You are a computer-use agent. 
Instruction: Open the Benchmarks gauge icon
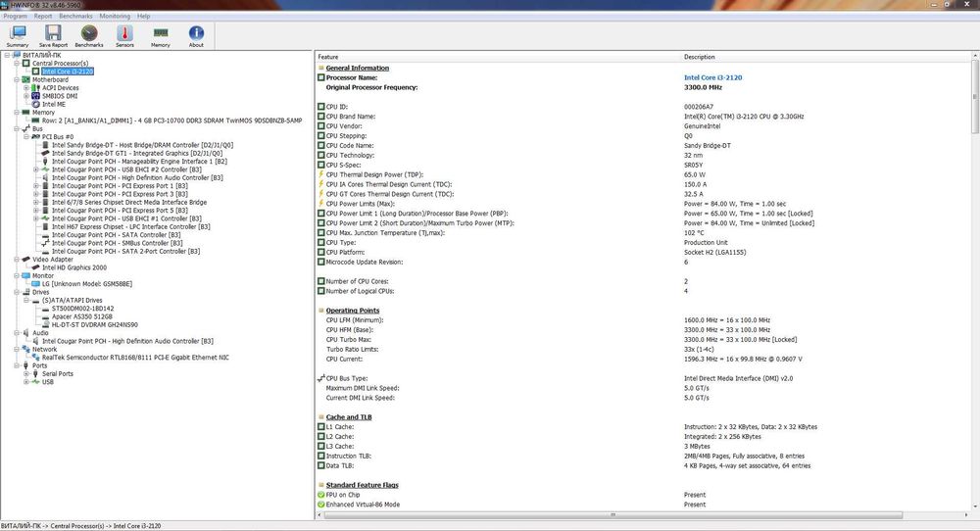point(89,33)
